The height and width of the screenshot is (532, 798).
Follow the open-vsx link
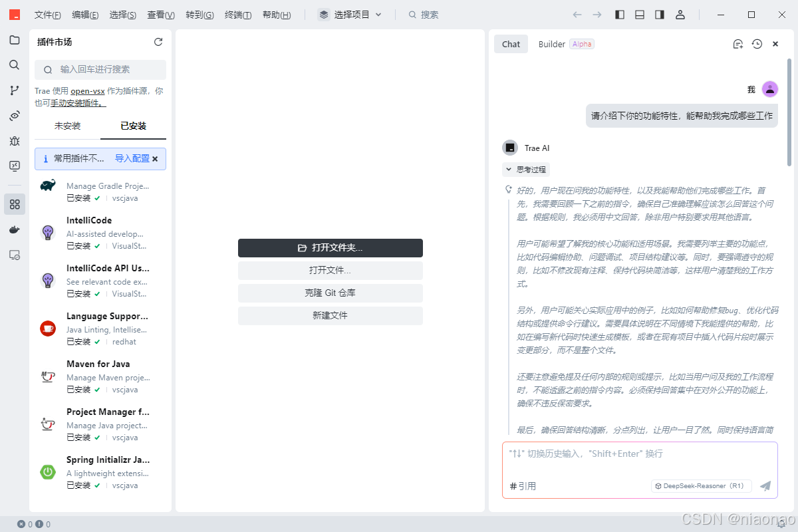point(88,91)
